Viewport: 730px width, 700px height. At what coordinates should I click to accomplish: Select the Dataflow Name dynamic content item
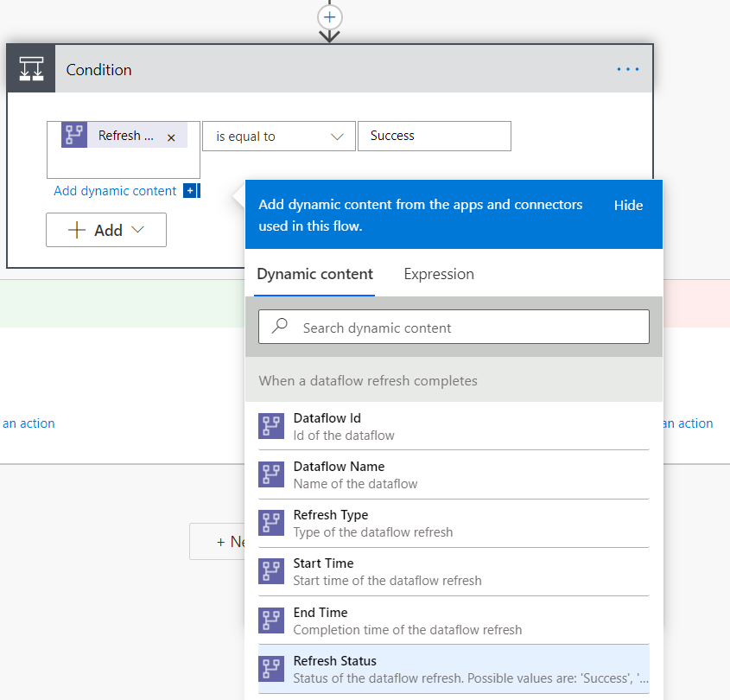[454, 474]
